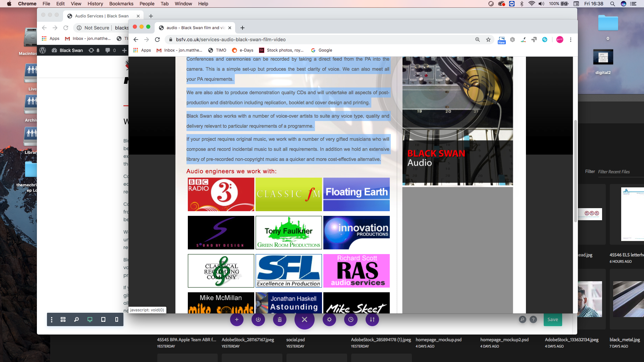644x362 pixels.
Task: Click the Divi zoom view icon
Action: [x=76, y=319]
